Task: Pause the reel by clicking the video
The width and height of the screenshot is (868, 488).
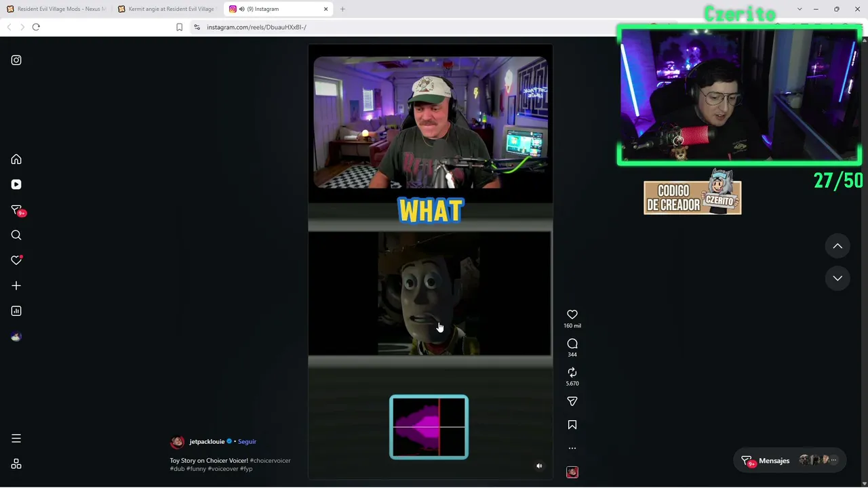Action: coord(430,262)
